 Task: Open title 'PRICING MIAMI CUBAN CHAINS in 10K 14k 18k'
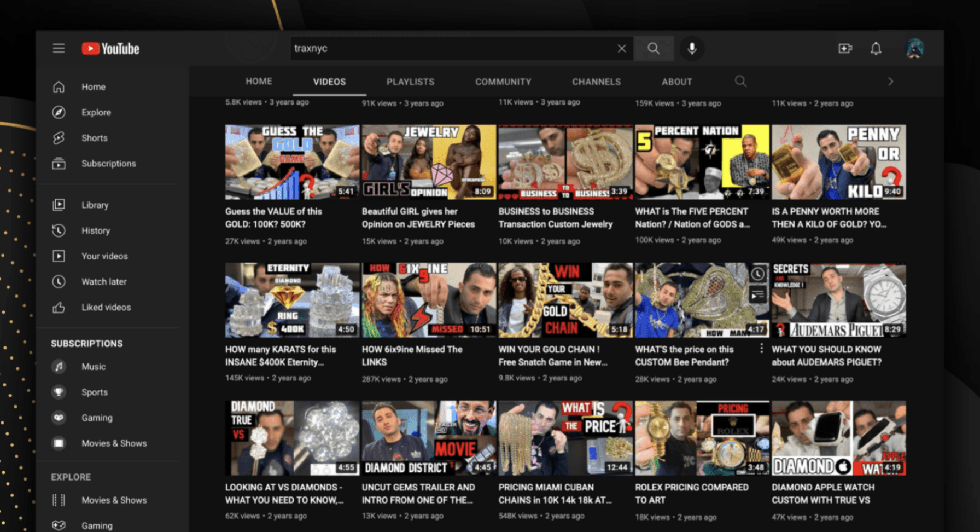tap(555, 494)
